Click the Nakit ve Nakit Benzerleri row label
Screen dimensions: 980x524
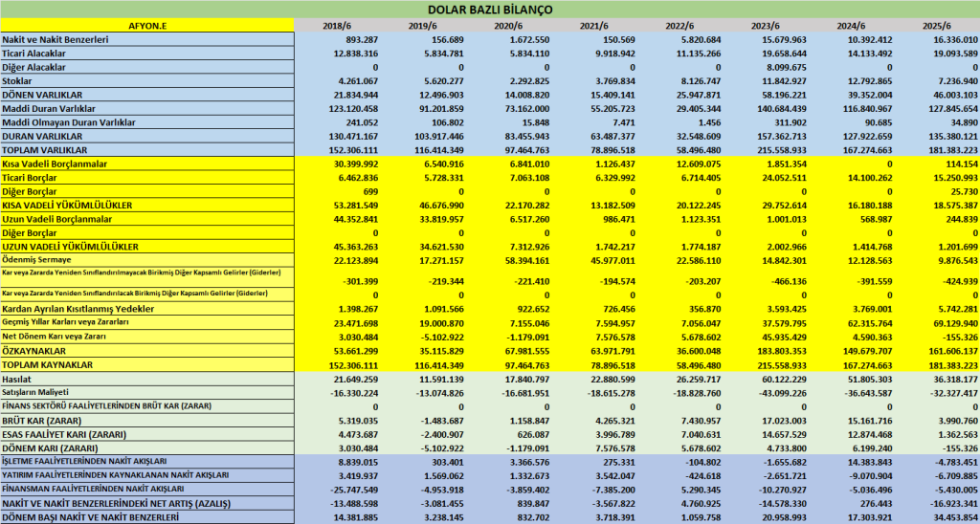point(55,39)
